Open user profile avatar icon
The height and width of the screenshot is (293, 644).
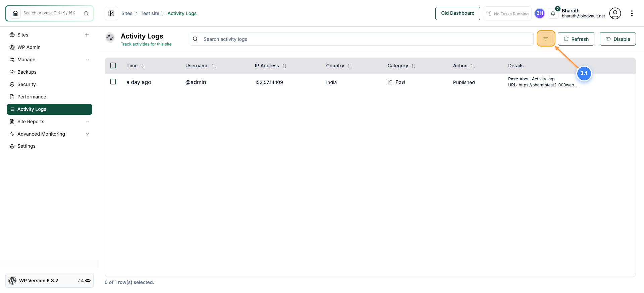(x=615, y=13)
